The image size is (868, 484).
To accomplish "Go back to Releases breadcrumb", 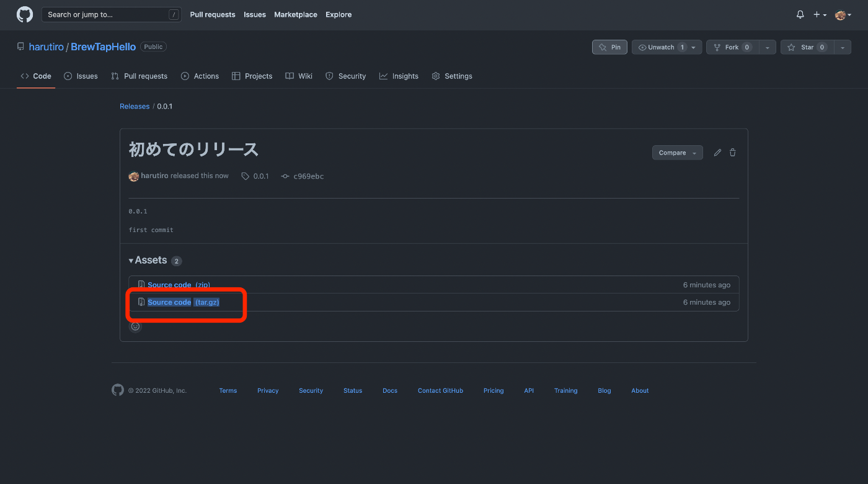I will pyautogui.click(x=135, y=107).
